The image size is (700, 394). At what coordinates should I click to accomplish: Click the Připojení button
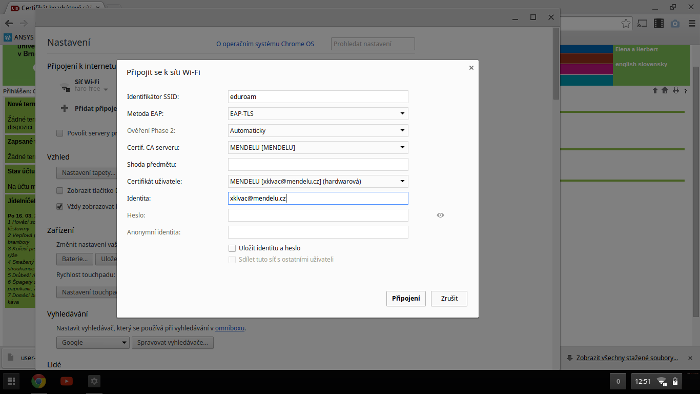[x=406, y=299]
